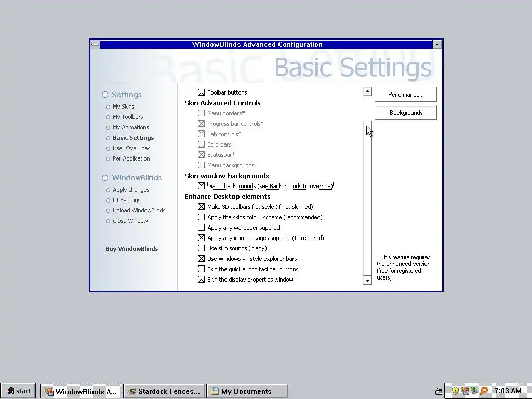Switch to WindowBlinds A... taskbar button
Screen dimensions: 532x399
pyautogui.click(x=81, y=391)
